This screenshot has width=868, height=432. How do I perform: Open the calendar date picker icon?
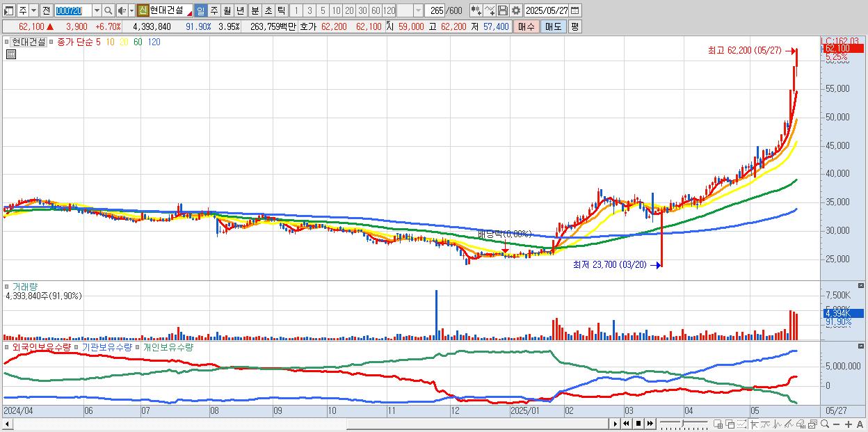[x=574, y=10]
